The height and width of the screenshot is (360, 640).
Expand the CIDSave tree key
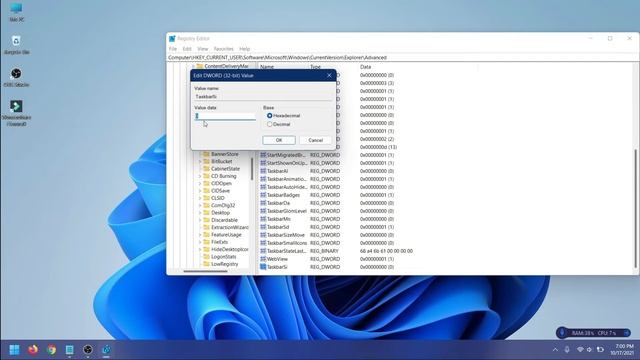[200, 191]
